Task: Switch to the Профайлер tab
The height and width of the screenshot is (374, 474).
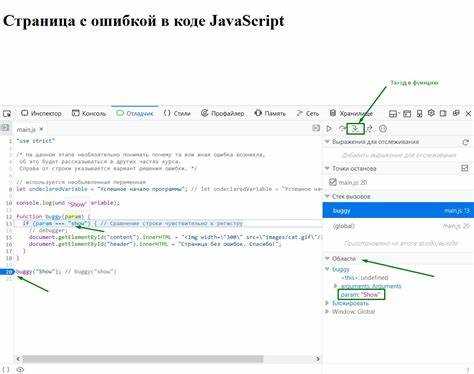Action: (x=222, y=114)
